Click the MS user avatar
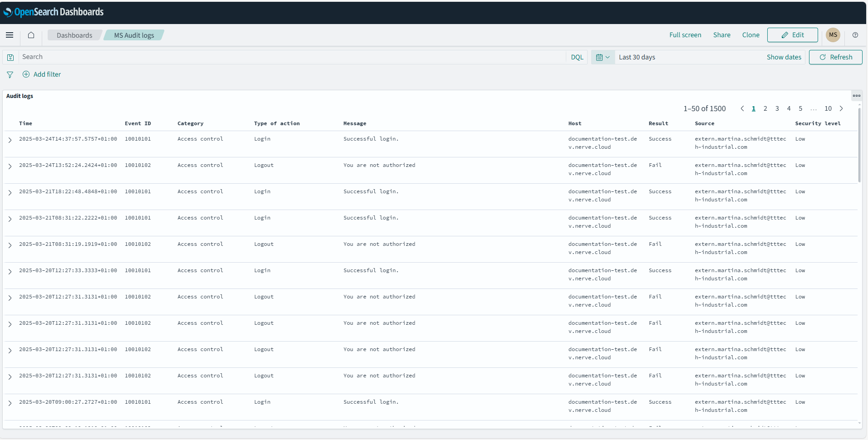 833,35
